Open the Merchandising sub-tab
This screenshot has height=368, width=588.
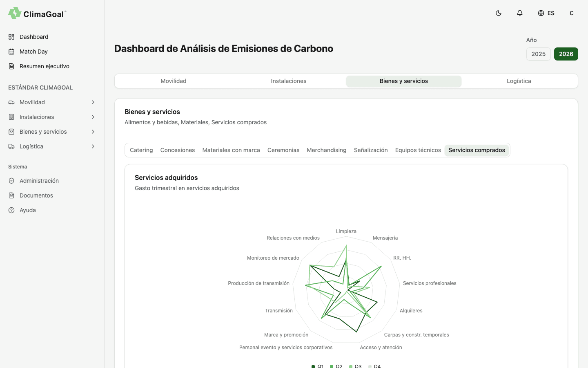click(327, 150)
